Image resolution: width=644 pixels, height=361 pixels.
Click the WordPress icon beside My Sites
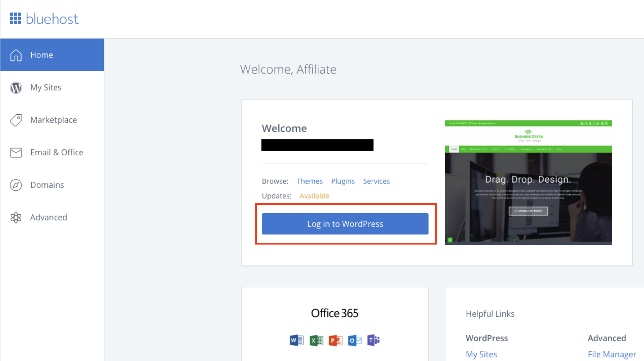point(16,87)
